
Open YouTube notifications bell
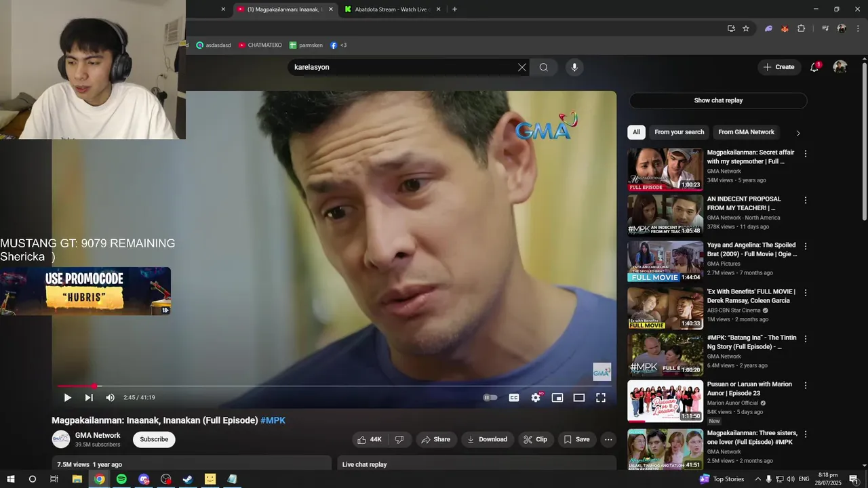(x=814, y=67)
